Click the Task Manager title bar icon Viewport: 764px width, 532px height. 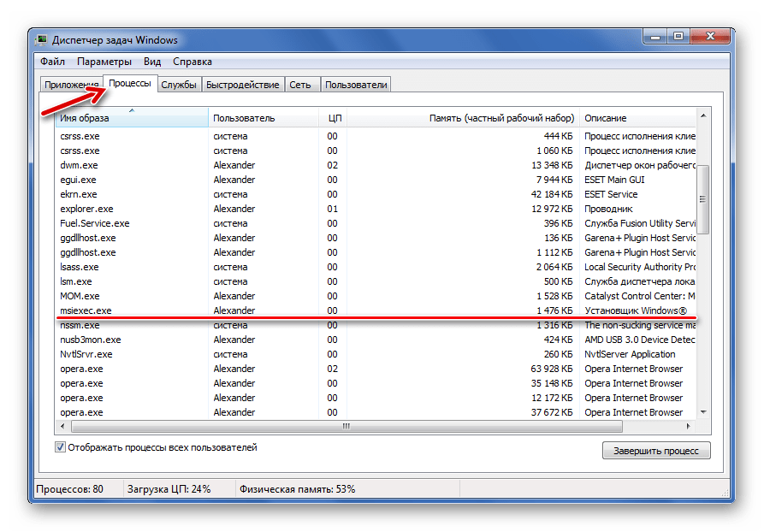[x=43, y=39]
